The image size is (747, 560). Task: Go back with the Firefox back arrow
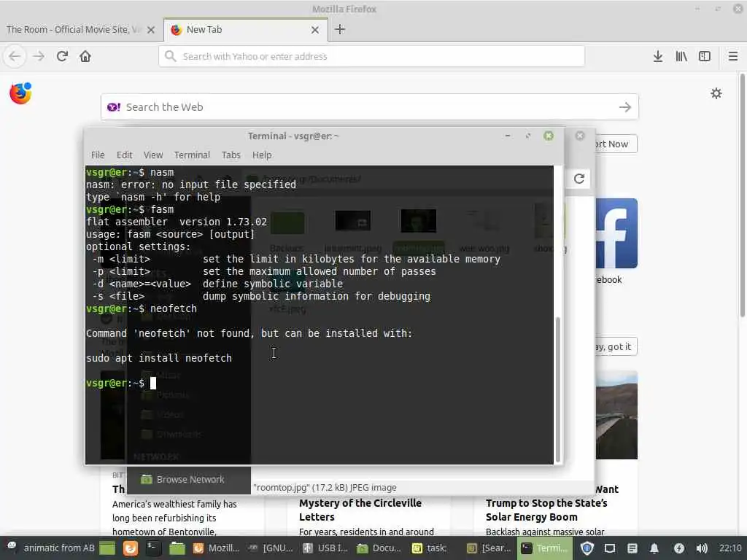[15, 56]
